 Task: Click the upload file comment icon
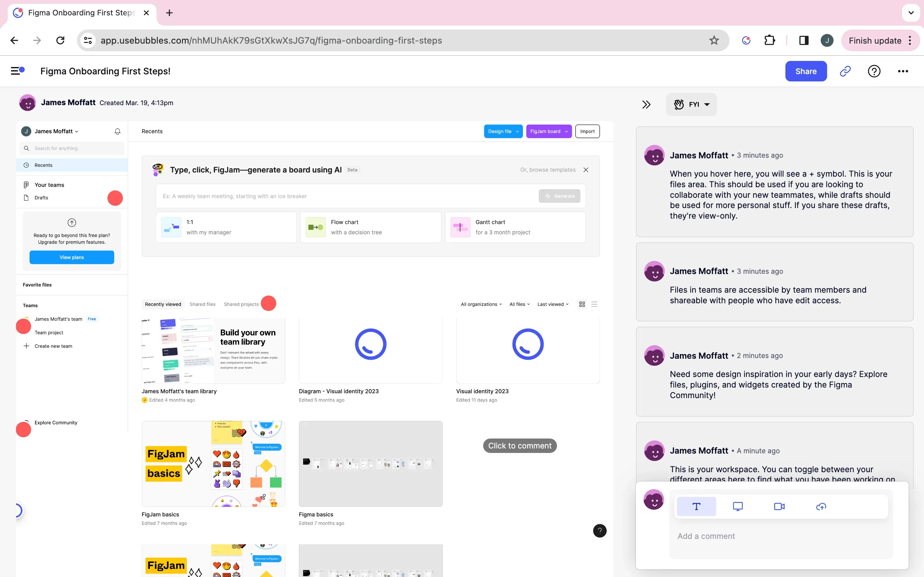click(821, 506)
